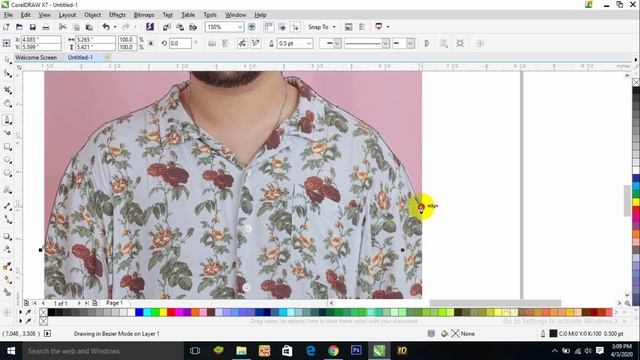Screen dimensions: 640x360
Task: Open the line style dropdown
Action: pyautogui.click(x=385, y=43)
